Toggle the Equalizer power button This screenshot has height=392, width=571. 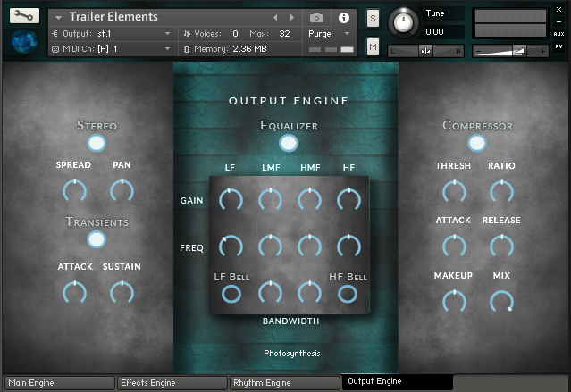(289, 143)
